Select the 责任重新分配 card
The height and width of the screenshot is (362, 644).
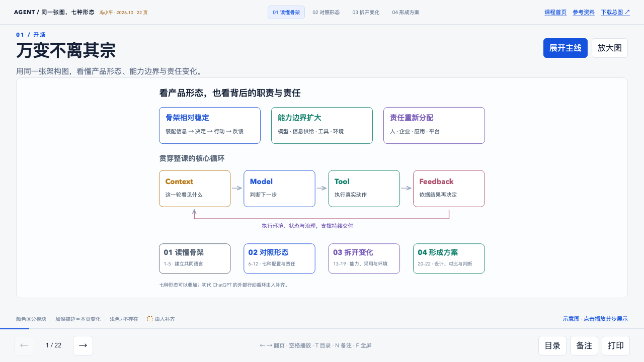[434, 125]
